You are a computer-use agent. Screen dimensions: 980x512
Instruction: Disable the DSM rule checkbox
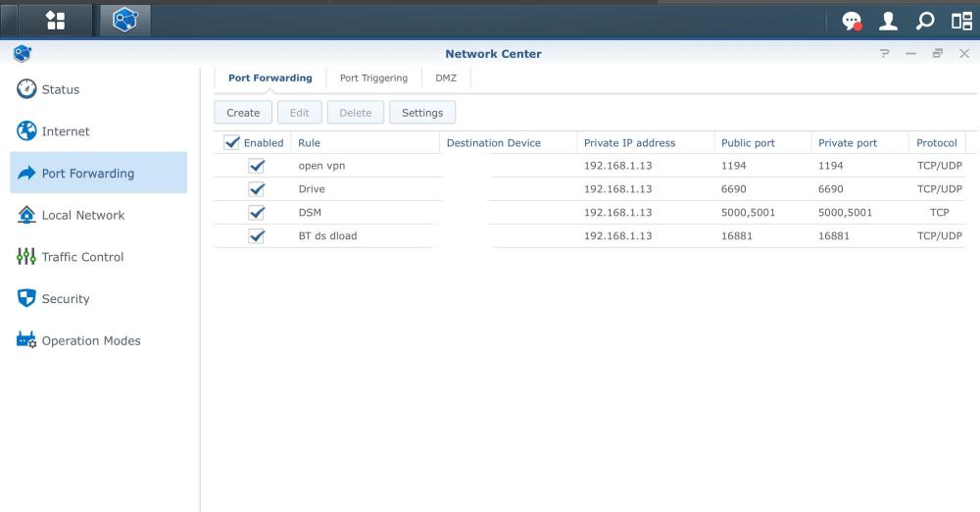257,213
